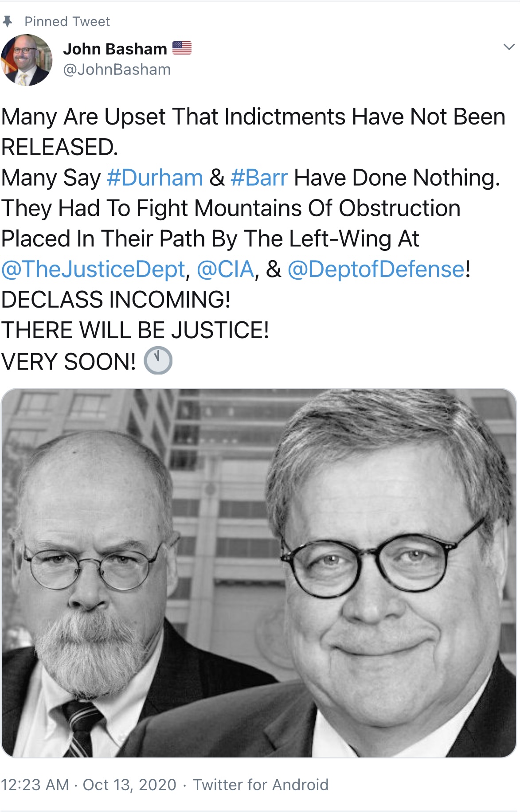Click the 12:23 AM timestamp
This screenshot has width=520, height=812.
(35, 785)
